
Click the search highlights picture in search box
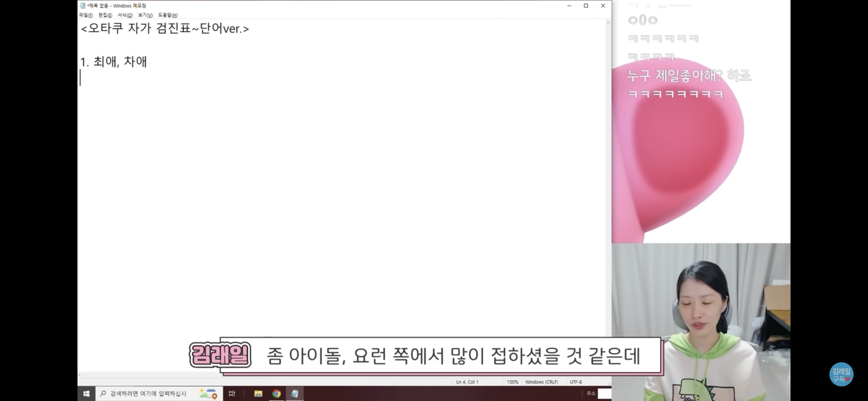click(x=208, y=393)
